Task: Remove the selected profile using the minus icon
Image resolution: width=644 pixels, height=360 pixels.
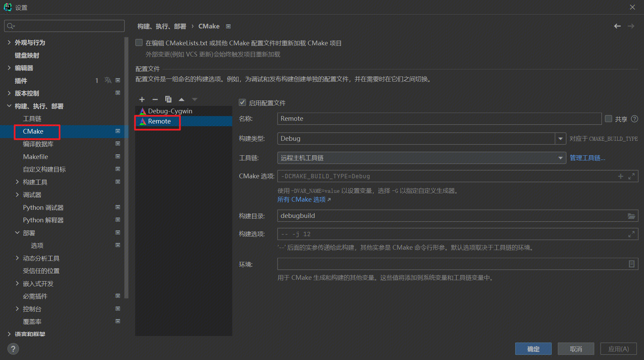Action: (x=155, y=99)
